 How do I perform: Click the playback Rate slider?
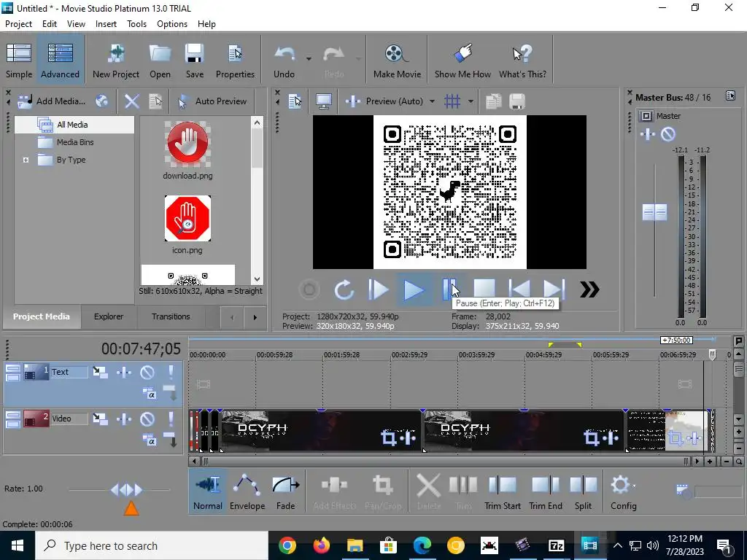point(125,489)
